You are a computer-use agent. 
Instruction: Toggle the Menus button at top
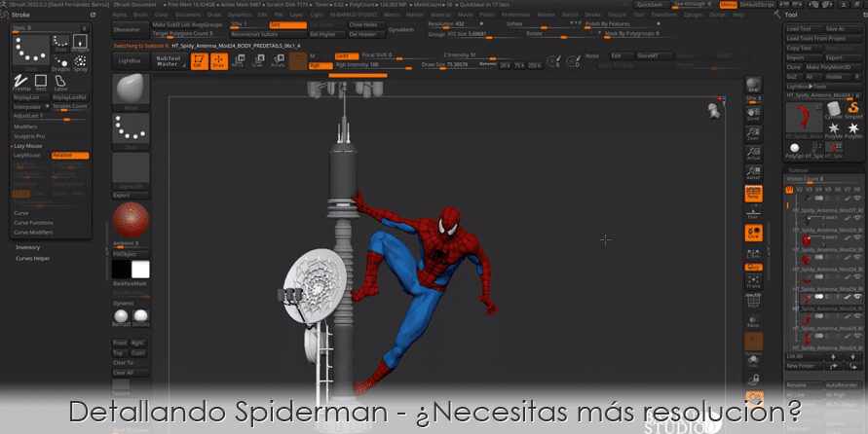pos(729,5)
